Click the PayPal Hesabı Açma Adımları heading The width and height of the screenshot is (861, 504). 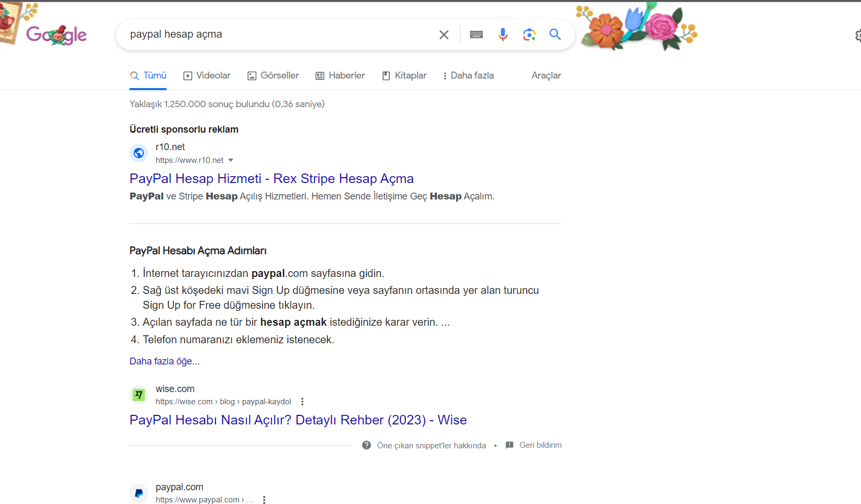tap(198, 251)
